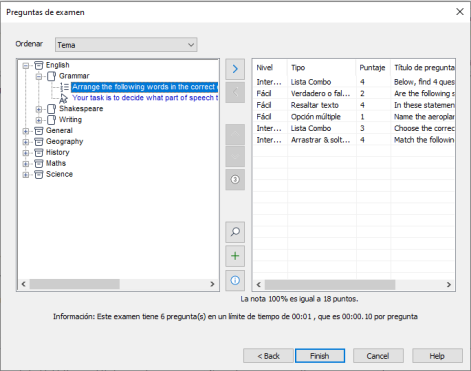
Task: Expand the Writing tree node
Action: click(x=39, y=120)
